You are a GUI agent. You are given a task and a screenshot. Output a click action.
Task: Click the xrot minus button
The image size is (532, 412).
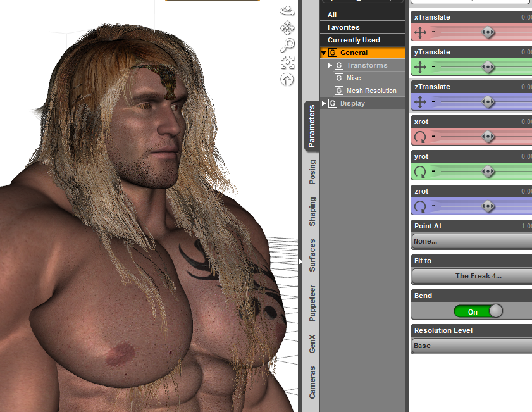point(433,137)
